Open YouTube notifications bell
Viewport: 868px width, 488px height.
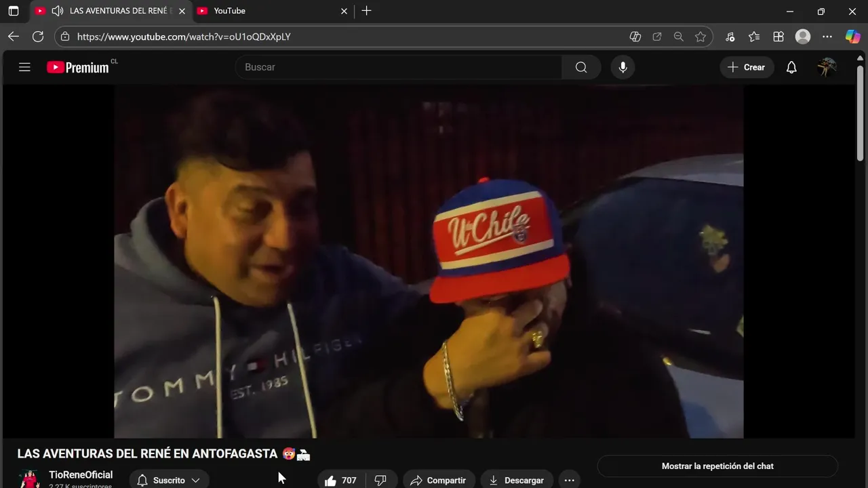click(791, 67)
